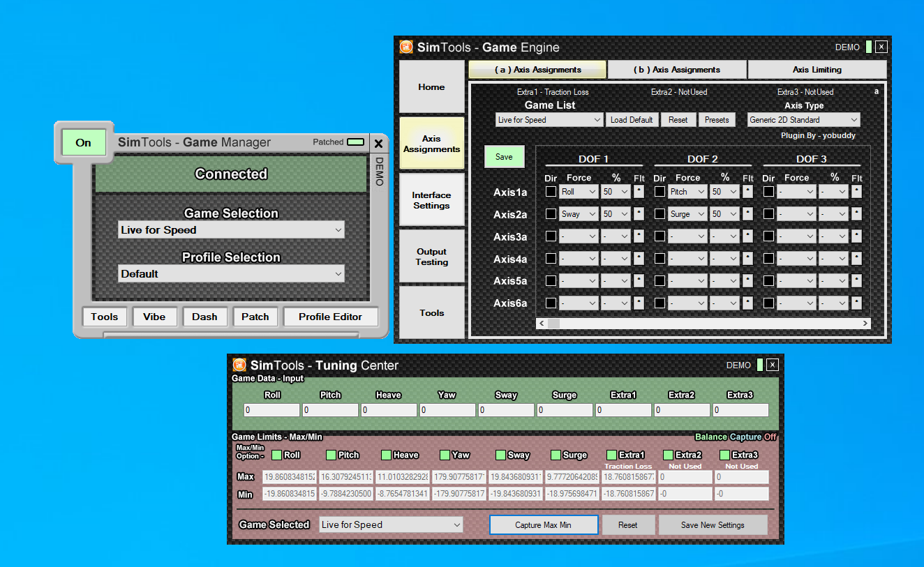Click the Surge game data input field

click(565, 410)
